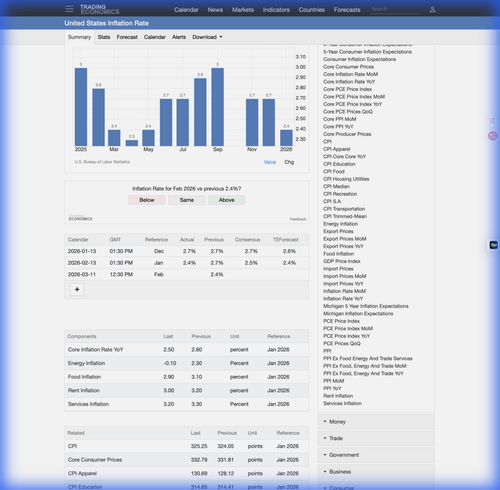The image size is (500, 490).
Task: Open the user account icon
Action: click(432, 10)
